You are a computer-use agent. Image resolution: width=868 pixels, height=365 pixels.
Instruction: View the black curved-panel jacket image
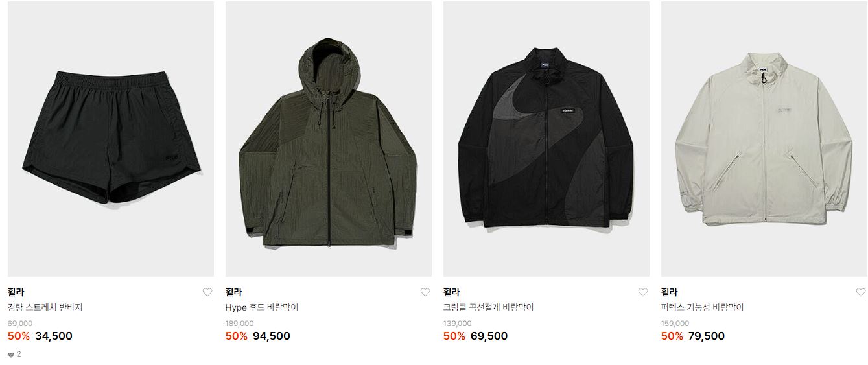click(546, 139)
